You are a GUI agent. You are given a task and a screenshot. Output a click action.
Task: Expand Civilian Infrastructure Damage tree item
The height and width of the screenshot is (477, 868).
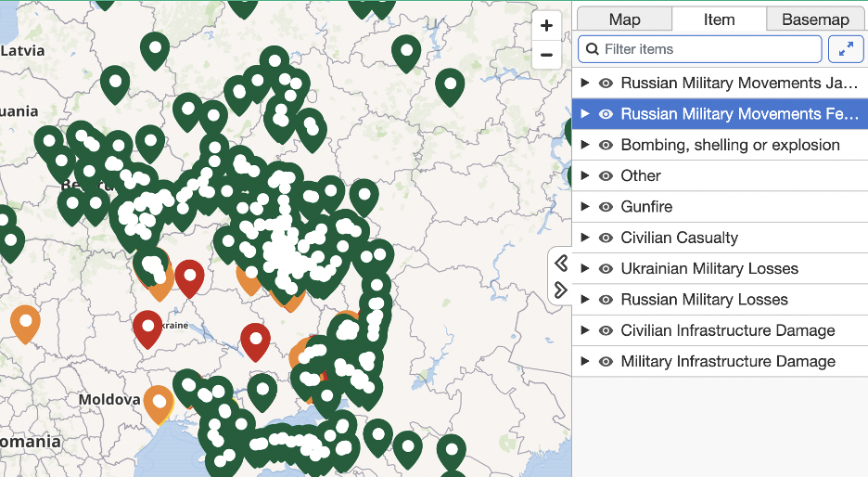[x=584, y=330]
